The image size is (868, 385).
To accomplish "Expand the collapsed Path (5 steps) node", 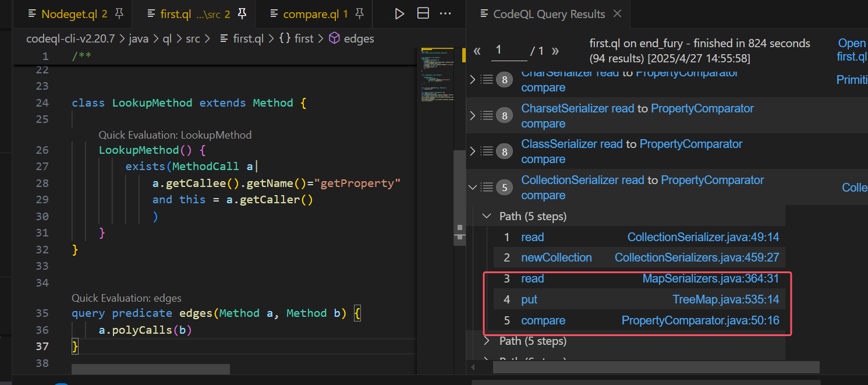I will pyautogui.click(x=487, y=341).
